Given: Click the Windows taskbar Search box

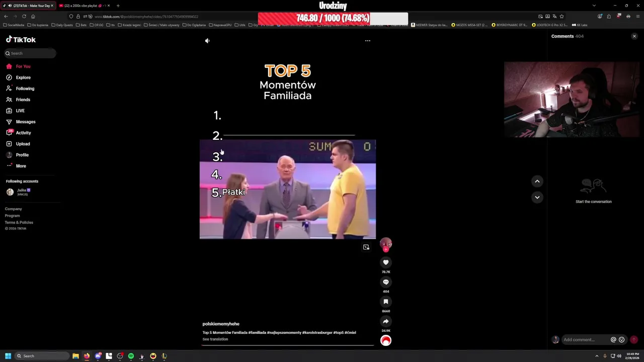Looking at the screenshot, I should [42, 356].
